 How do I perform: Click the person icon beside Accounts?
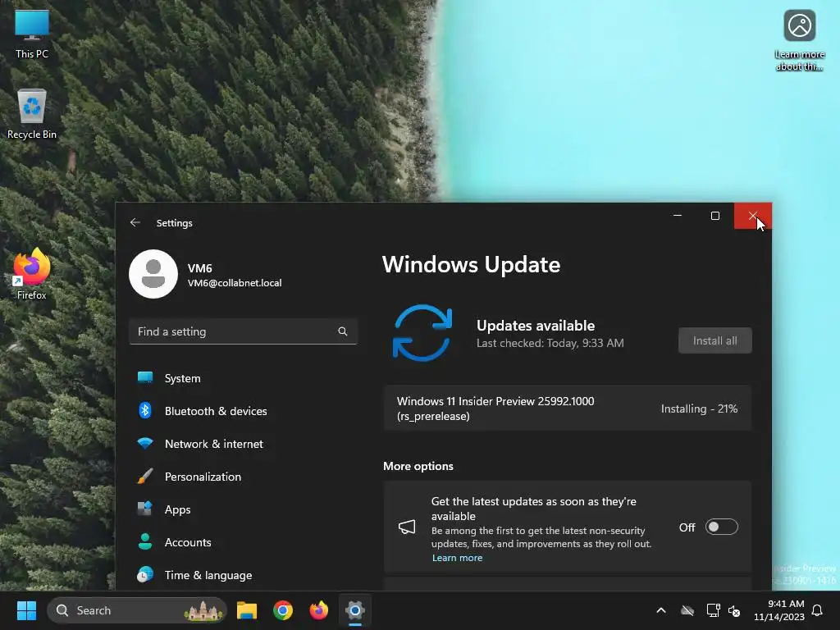coord(145,541)
